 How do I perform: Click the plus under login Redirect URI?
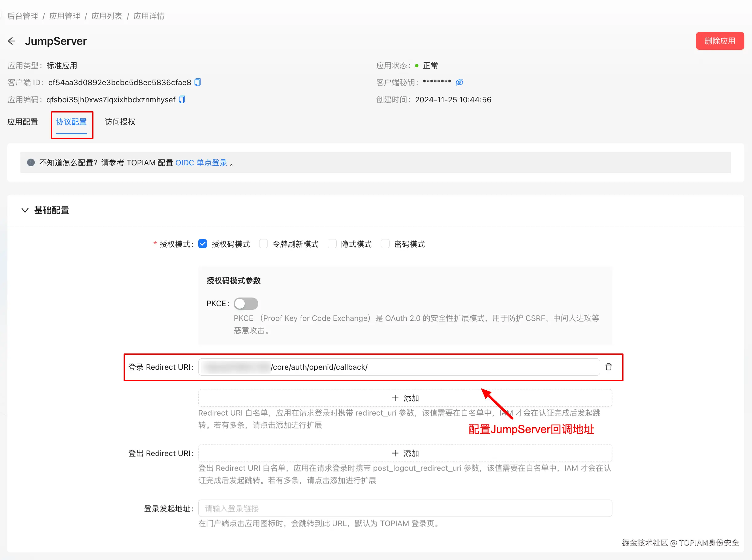coord(395,398)
